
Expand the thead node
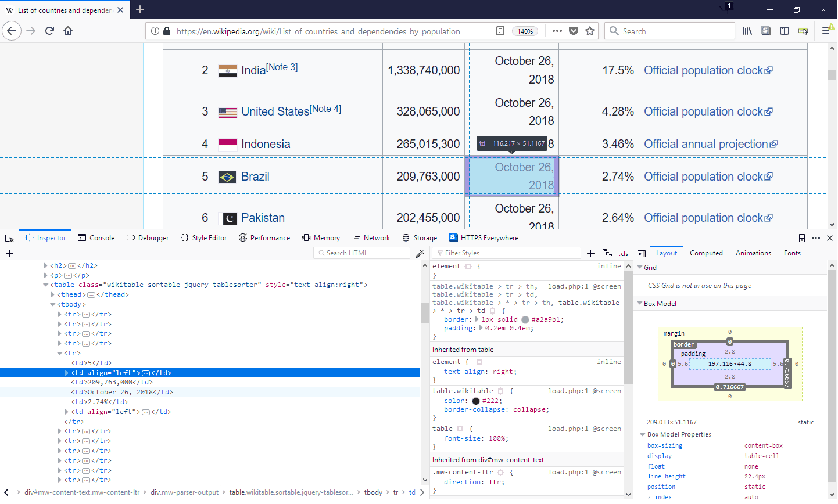pyautogui.click(x=52, y=294)
